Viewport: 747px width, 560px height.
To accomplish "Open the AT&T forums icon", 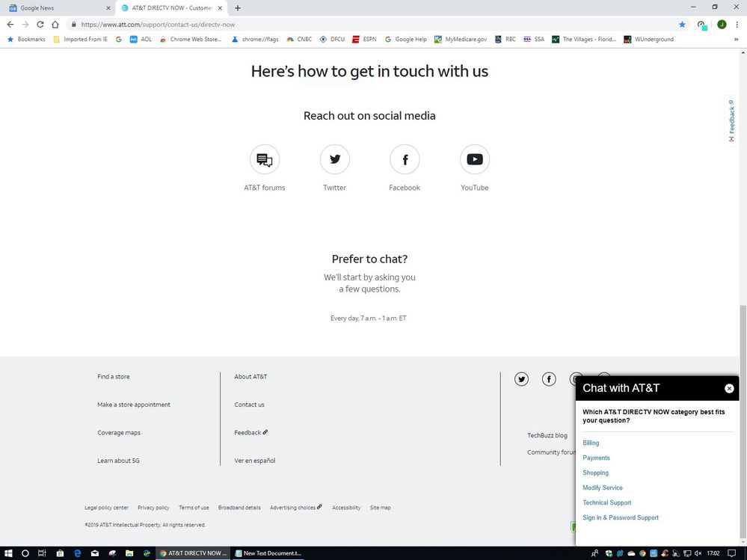I will pos(265,159).
